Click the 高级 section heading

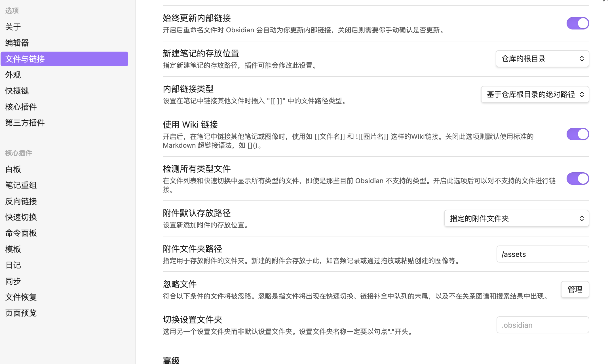171,360
